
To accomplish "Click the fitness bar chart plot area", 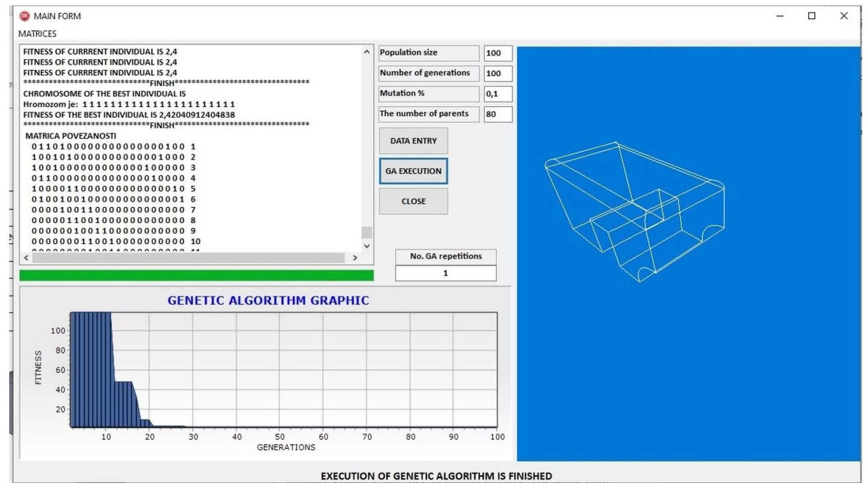I will (283, 370).
